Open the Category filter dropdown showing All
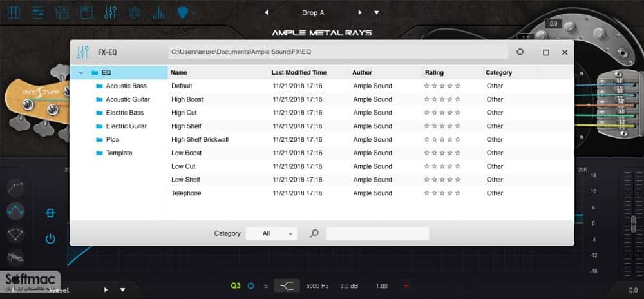Screen dimensions: 644x299 (271, 233)
